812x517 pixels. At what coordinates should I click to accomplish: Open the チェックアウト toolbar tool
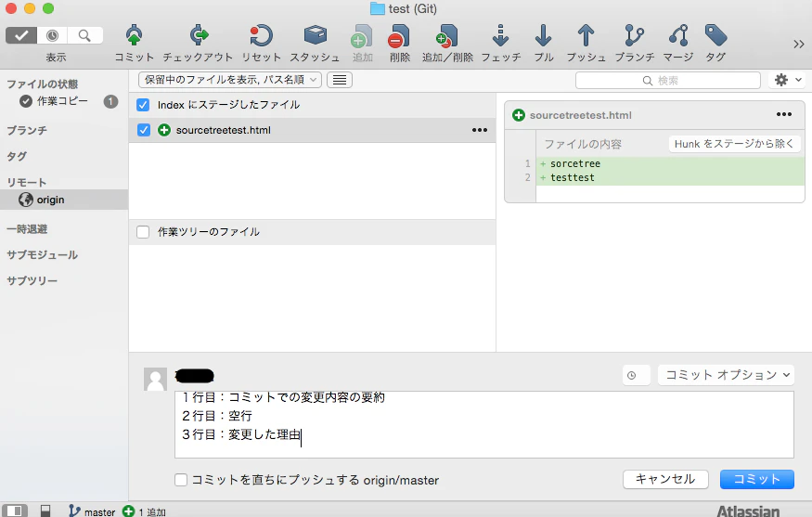pyautogui.click(x=199, y=35)
